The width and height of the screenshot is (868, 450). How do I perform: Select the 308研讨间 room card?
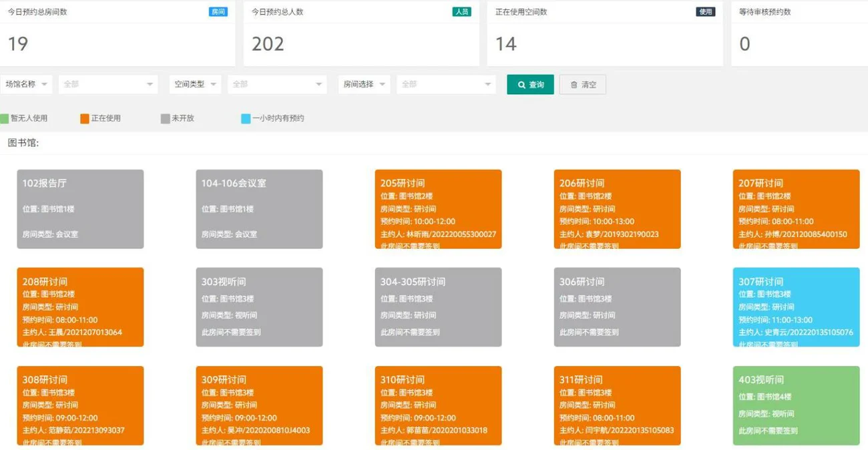pyautogui.click(x=80, y=405)
